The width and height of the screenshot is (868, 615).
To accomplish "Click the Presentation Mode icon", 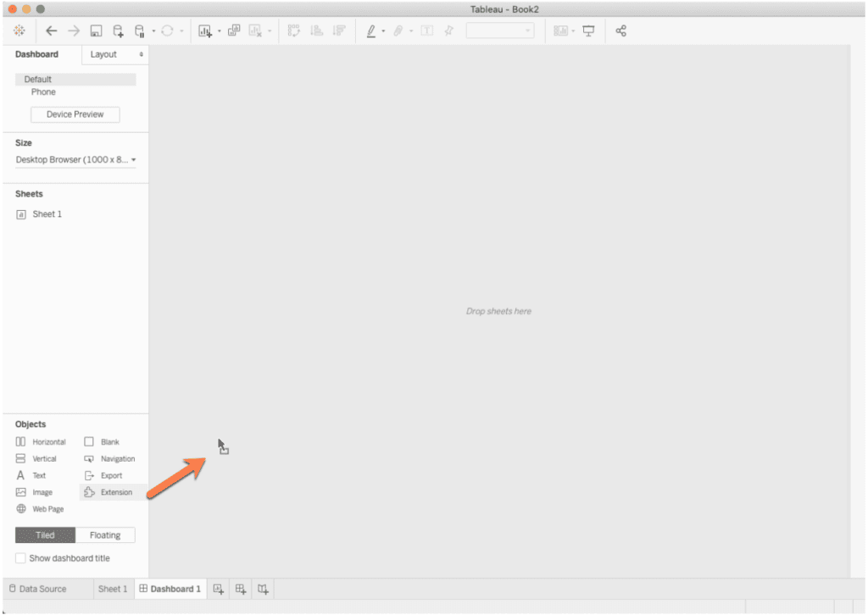I will (588, 31).
